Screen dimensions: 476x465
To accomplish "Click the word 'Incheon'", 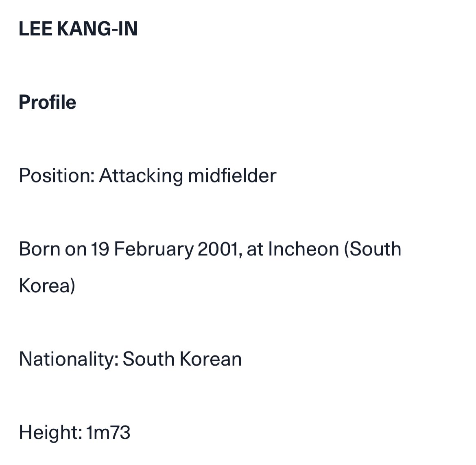I will [304, 249].
